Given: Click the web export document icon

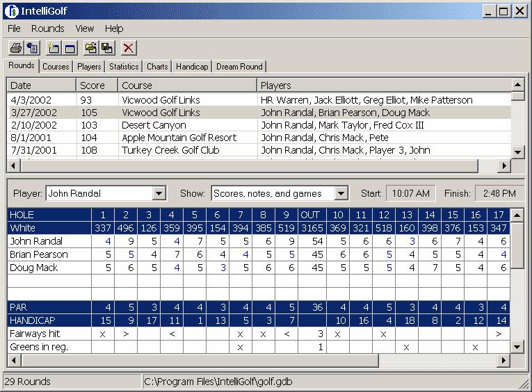Looking at the screenshot, I should (x=33, y=48).
